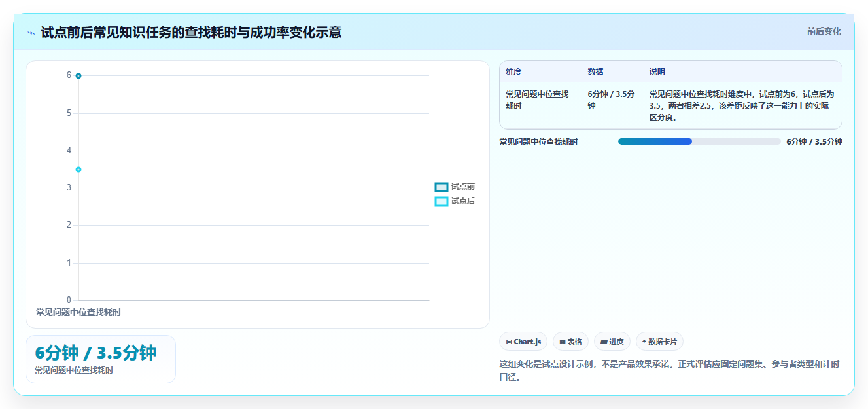Click the 试点后 data point at 3.5
Image resolution: width=868 pixels, height=409 pixels.
click(78, 169)
